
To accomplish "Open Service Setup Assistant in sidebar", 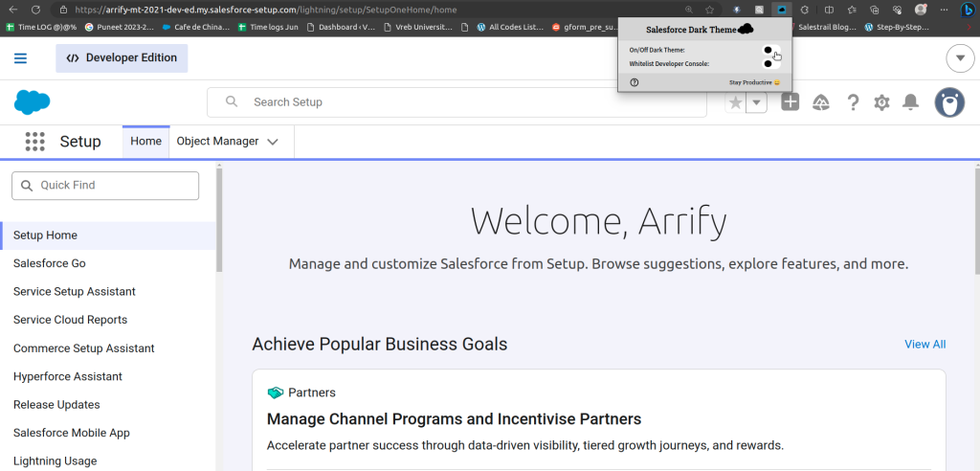I will [75, 292].
